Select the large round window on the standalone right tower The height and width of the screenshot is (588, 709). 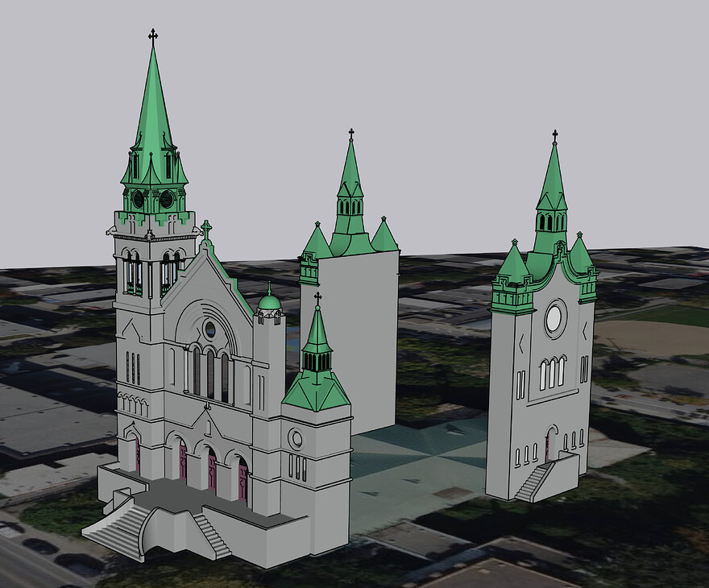[554, 319]
